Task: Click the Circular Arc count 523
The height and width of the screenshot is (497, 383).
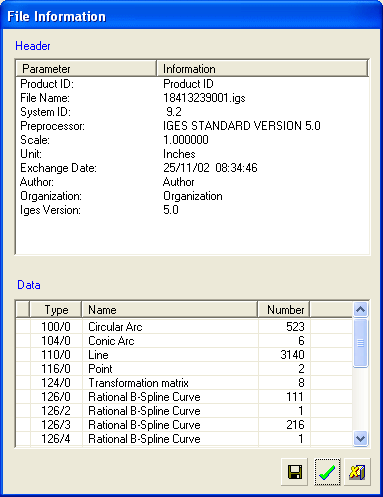Action: pos(295,327)
